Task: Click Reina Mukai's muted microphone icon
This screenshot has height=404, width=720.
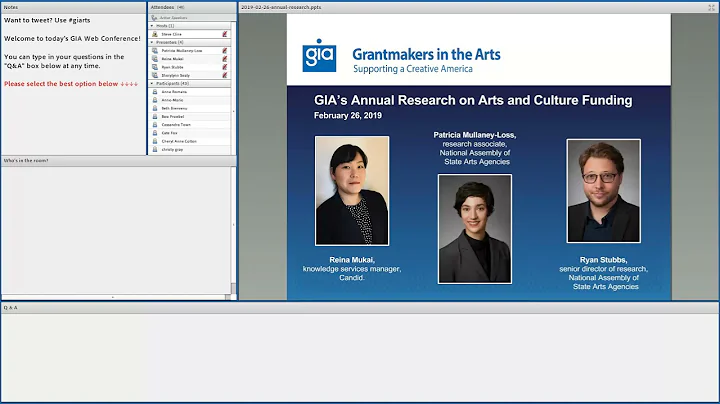Action: point(225,59)
